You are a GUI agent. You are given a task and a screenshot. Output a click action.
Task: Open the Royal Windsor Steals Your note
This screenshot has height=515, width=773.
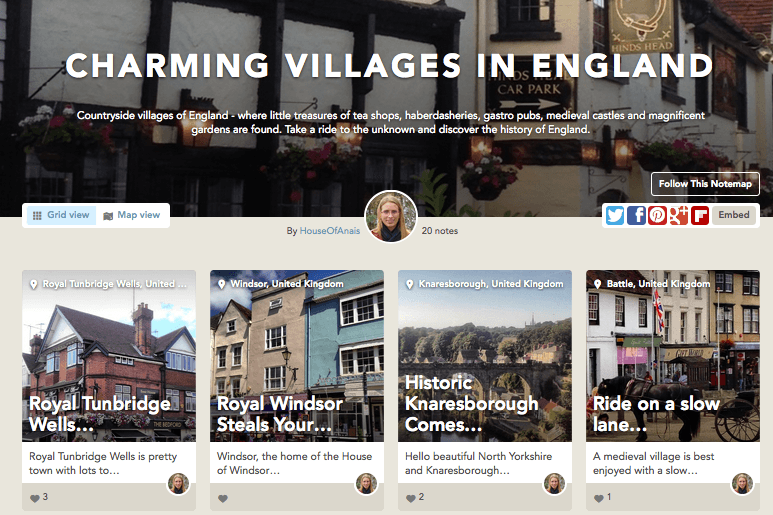point(280,414)
